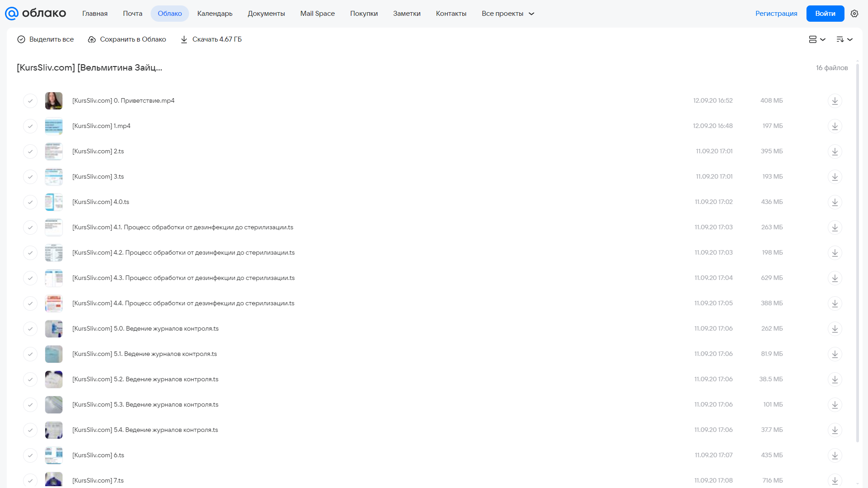The image size is (868, 488).
Task: Open the sort order dropdown
Action: 844,39
